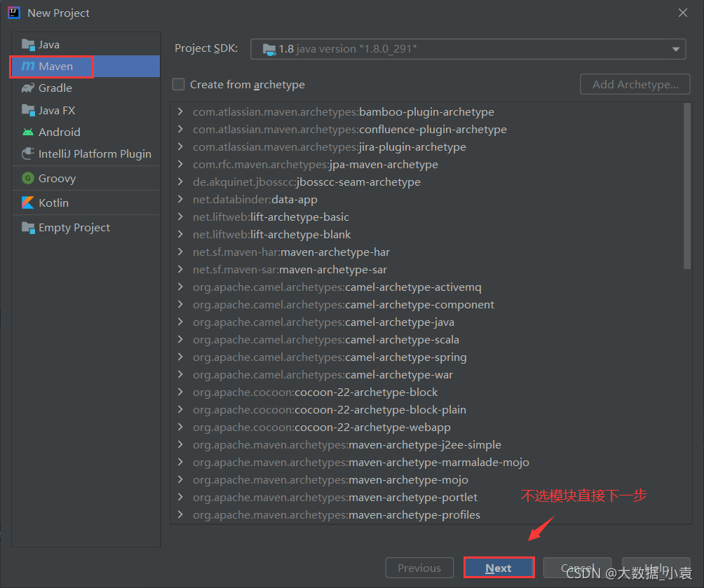Click the IntelliJ IDEA logo in title bar
This screenshot has width=704, height=588.
[x=14, y=13]
